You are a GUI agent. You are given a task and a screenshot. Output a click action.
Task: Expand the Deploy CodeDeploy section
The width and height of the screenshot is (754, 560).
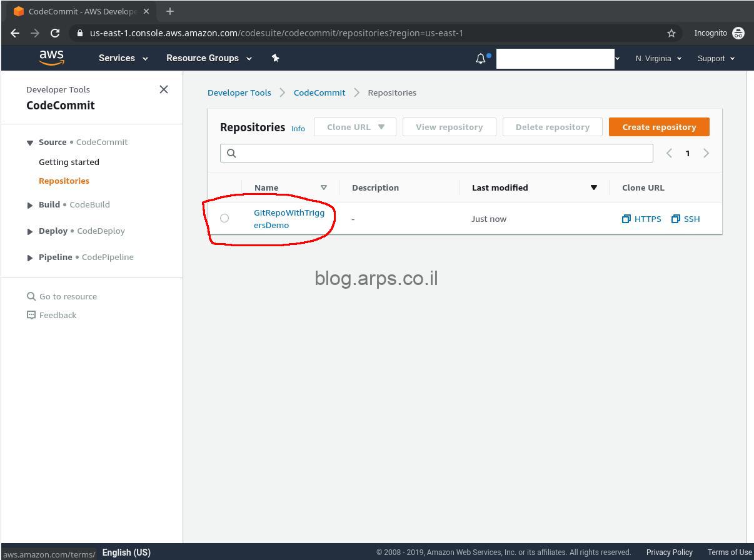click(x=29, y=231)
